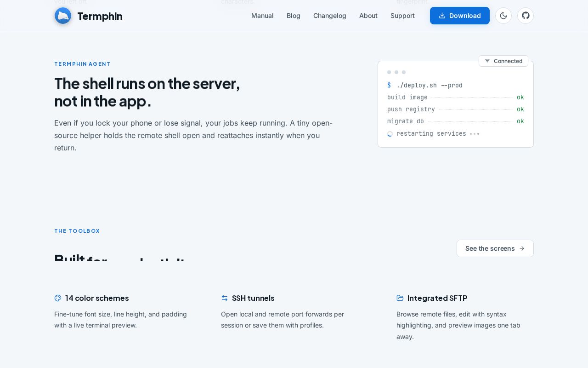Select the SSH tunnels heading
The width and height of the screenshot is (588, 368).
coord(253,298)
